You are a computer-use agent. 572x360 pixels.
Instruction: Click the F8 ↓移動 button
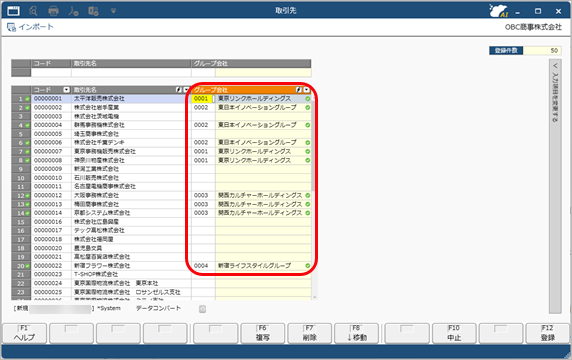[x=356, y=333]
